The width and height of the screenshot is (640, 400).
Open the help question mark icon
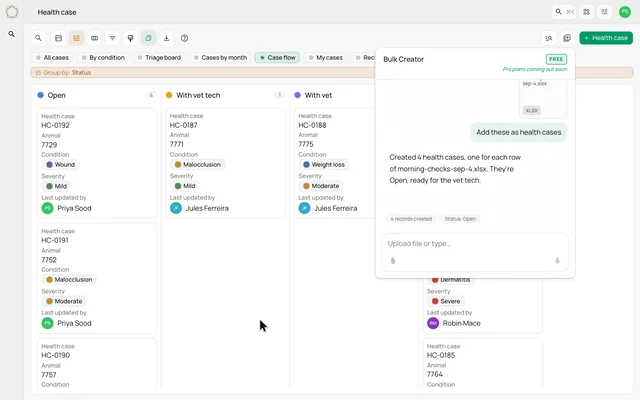click(x=184, y=38)
